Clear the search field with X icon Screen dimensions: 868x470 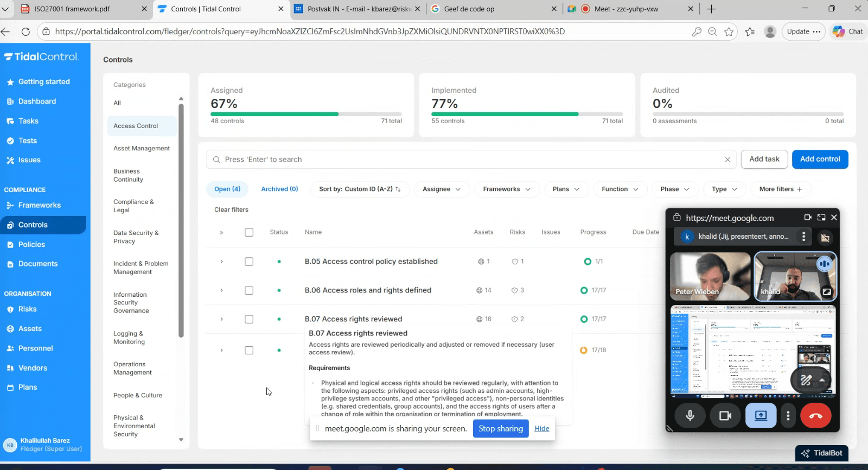tap(727, 160)
